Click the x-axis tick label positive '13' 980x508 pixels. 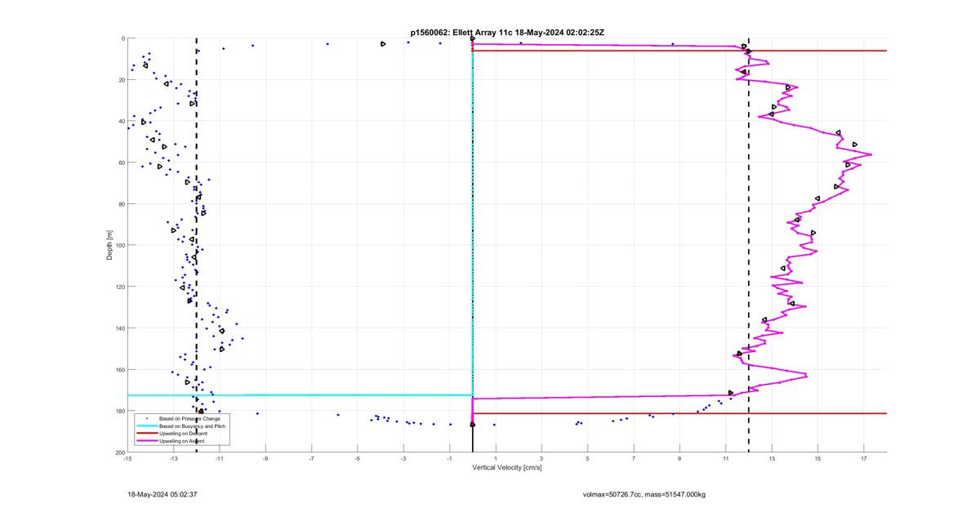[x=772, y=459]
